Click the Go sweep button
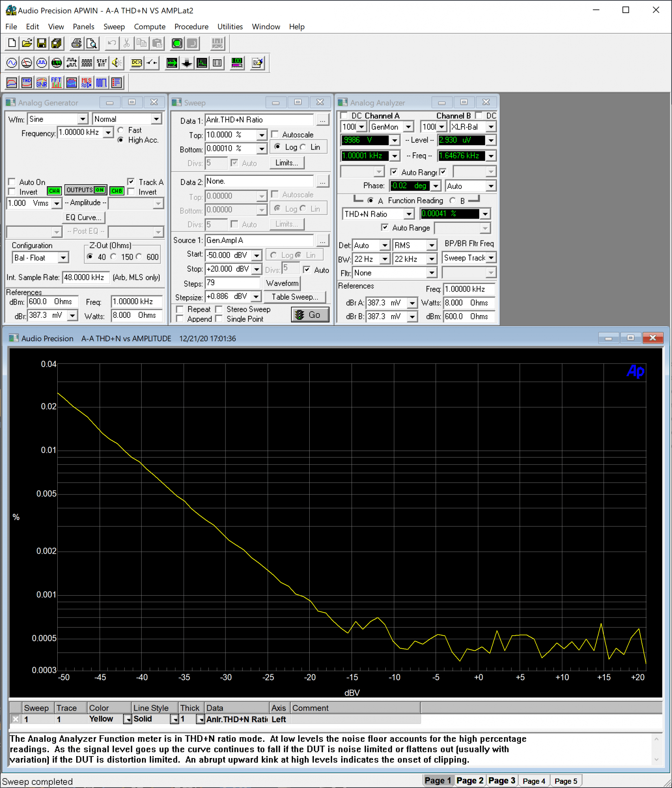Viewport: 672px width, 788px height. pyautogui.click(x=310, y=315)
